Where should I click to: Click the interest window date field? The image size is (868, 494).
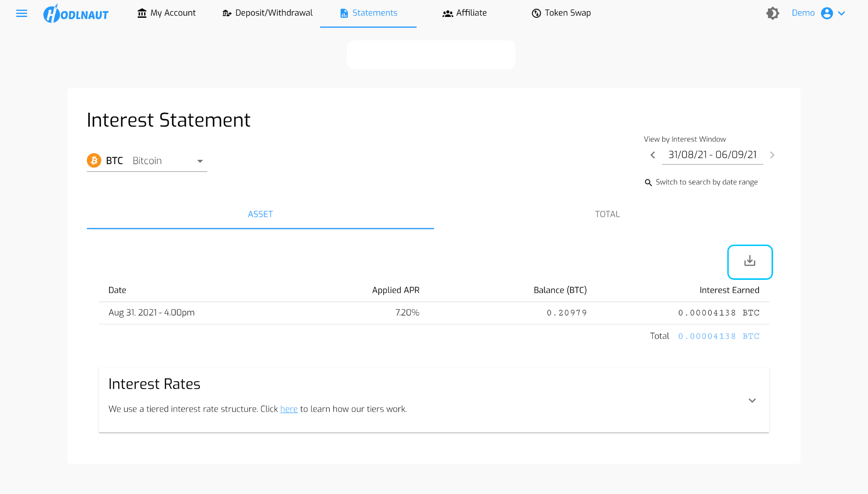(712, 155)
